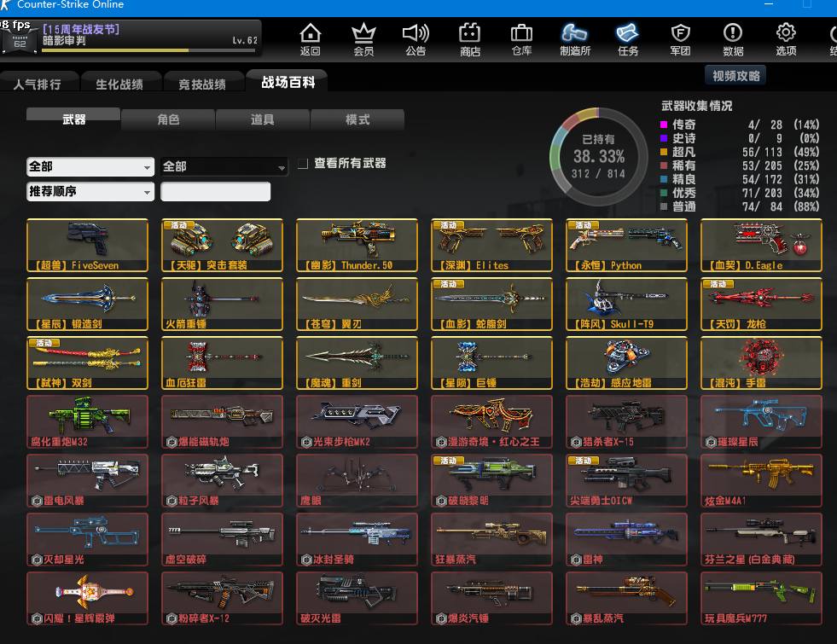Open the 【血契】D.Eagle weapon card
Viewport: 837px width, 644px height.
coord(761,246)
